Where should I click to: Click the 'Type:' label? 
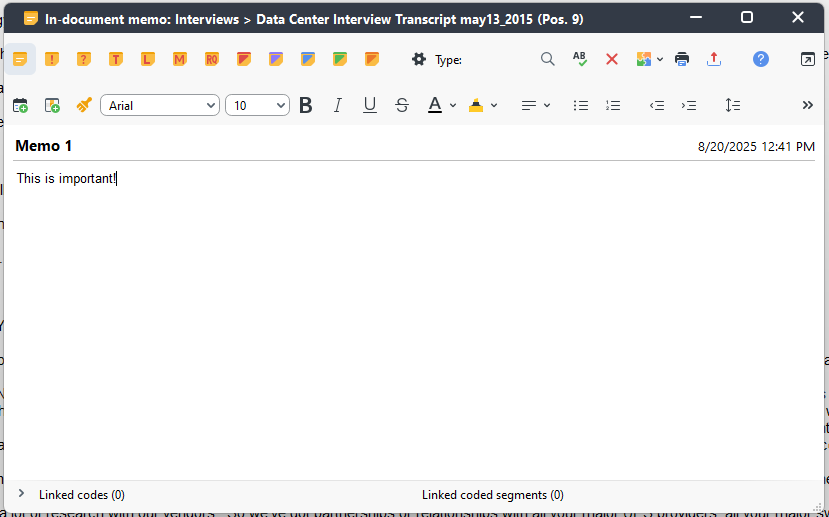point(448,60)
